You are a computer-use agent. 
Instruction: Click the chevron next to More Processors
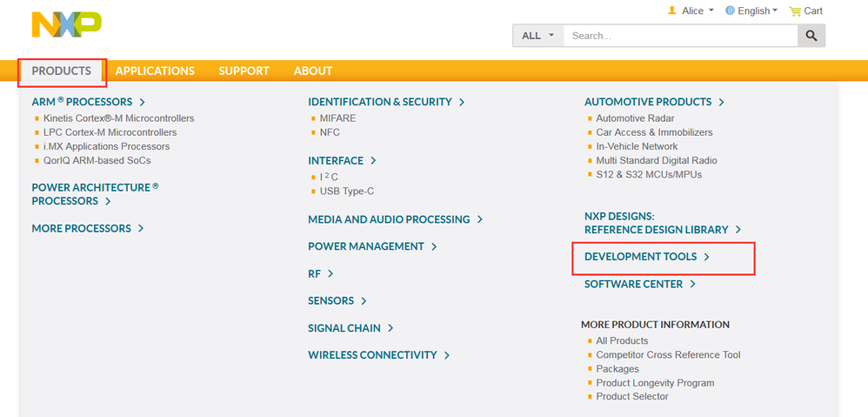coord(141,228)
